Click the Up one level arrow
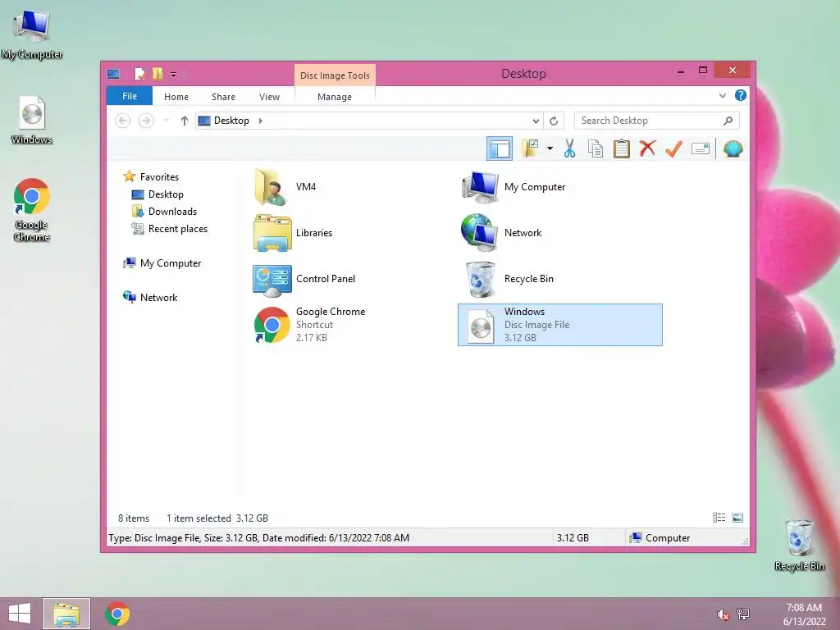This screenshot has height=630, width=840. click(x=185, y=121)
